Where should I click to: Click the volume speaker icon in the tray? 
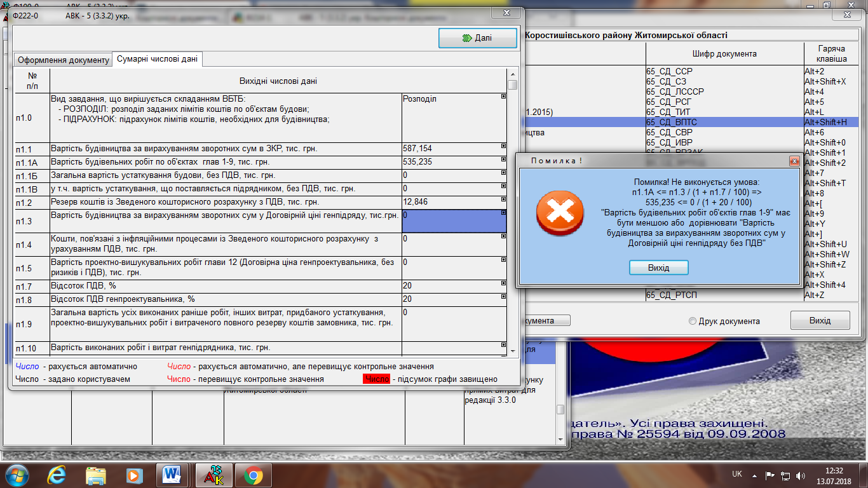point(800,475)
